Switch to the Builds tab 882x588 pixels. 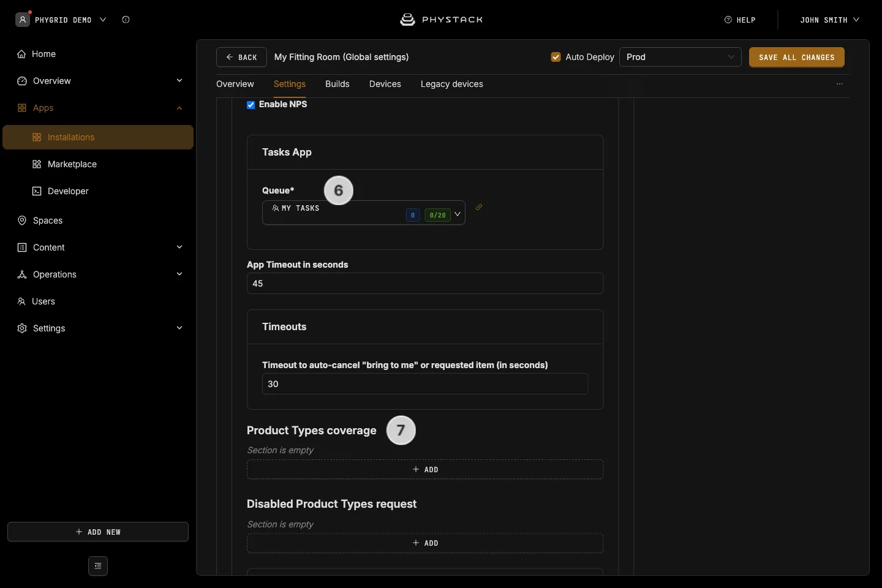[337, 84]
